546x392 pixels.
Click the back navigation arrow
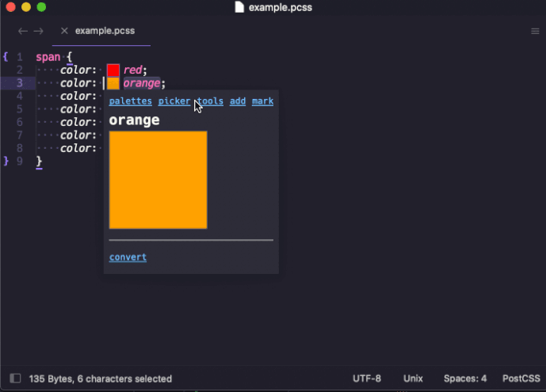pyautogui.click(x=23, y=32)
